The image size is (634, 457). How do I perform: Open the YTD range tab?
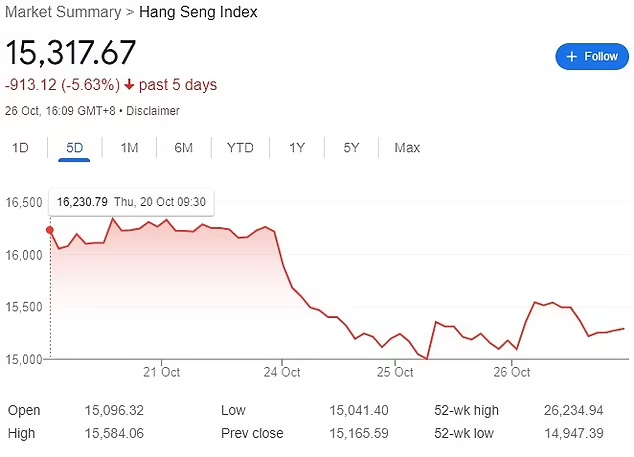coord(240,148)
